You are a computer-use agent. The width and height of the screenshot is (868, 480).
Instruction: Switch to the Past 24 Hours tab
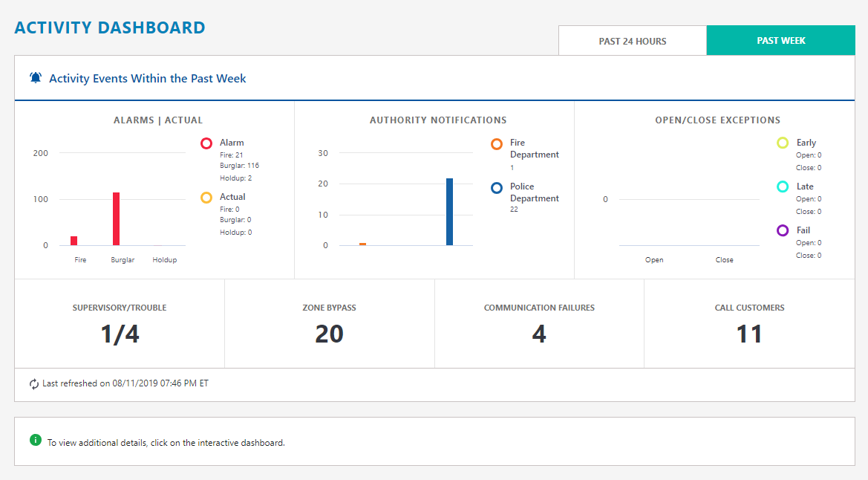[633, 41]
